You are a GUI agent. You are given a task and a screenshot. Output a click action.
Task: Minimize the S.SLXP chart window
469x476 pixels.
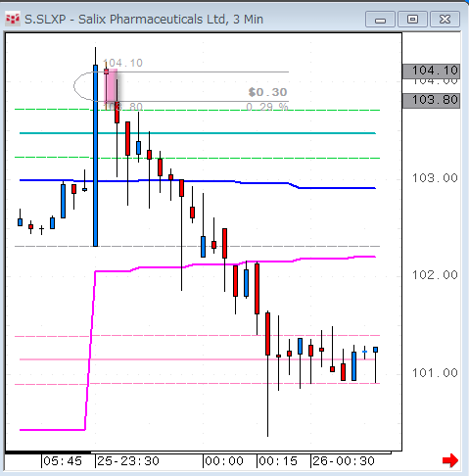[x=380, y=20]
